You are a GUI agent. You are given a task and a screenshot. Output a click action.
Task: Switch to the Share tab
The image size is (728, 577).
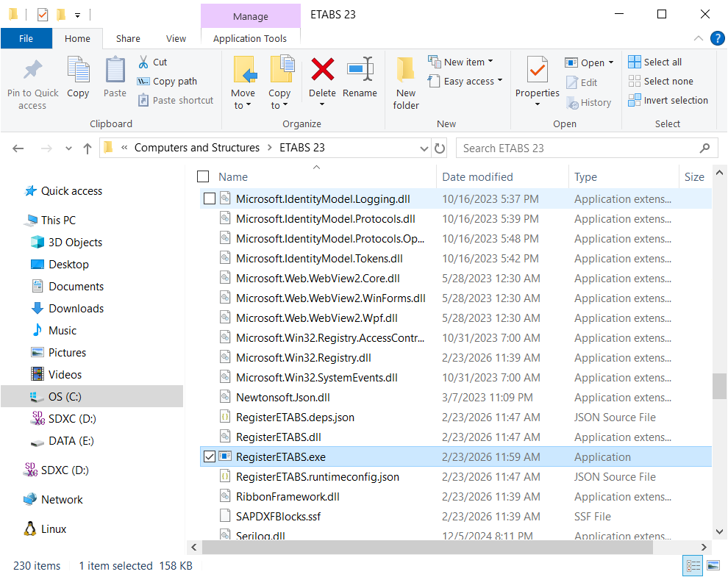pyautogui.click(x=128, y=38)
